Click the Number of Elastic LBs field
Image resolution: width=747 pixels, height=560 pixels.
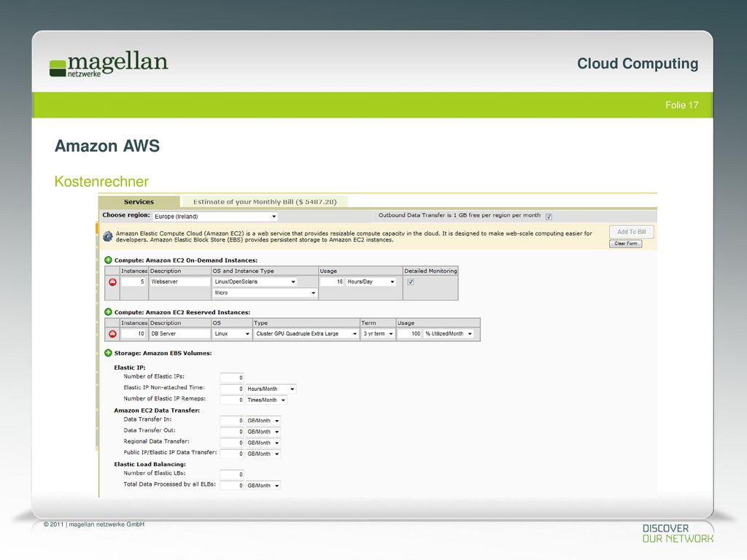232,474
